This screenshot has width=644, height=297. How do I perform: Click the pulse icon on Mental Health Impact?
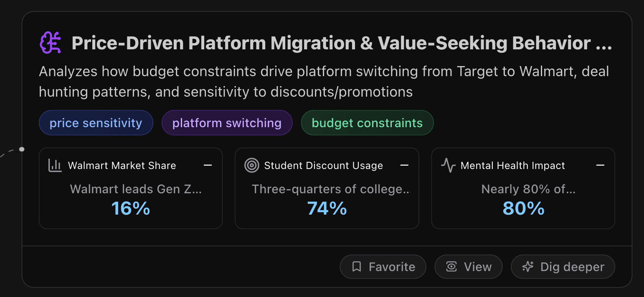(x=448, y=165)
